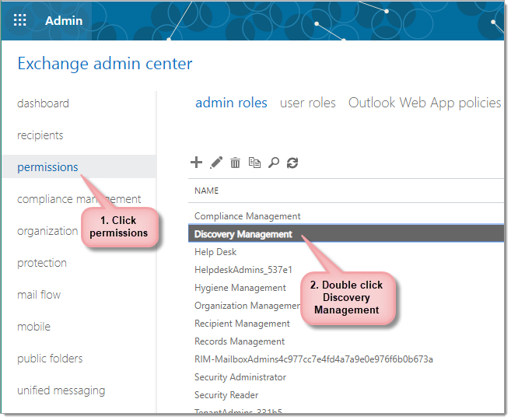511x420 pixels.
Task: Switch to the user roles tab
Action: click(x=308, y=103)
